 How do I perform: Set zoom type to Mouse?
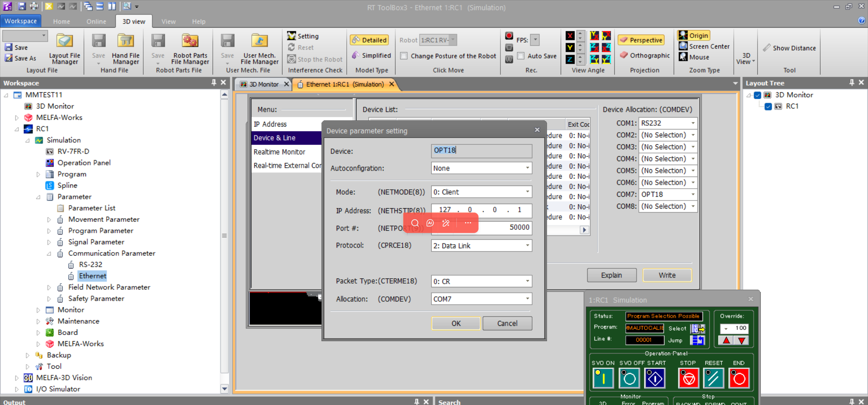[694, 57]
